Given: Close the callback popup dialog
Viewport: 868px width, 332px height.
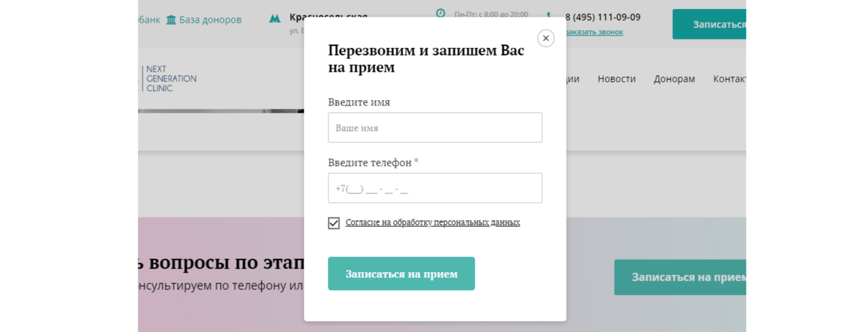Looking at the screenshot, I should click(x=545, y=38).
